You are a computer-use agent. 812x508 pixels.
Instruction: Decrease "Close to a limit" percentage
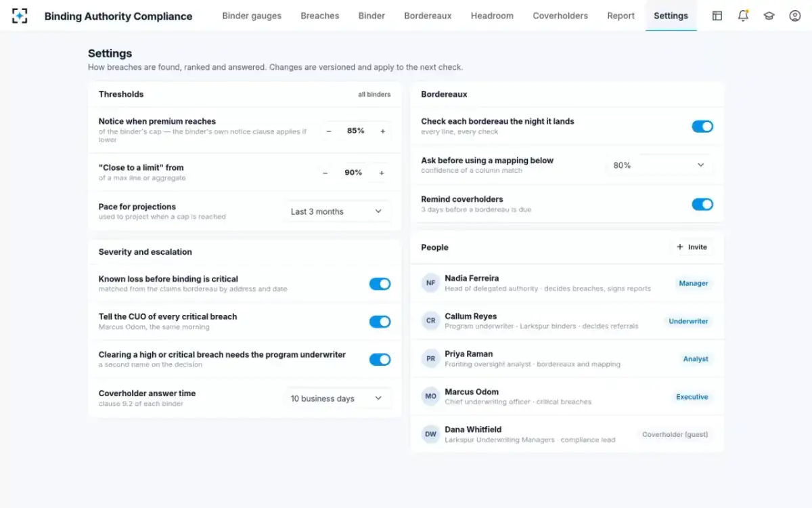click(325, 173)
